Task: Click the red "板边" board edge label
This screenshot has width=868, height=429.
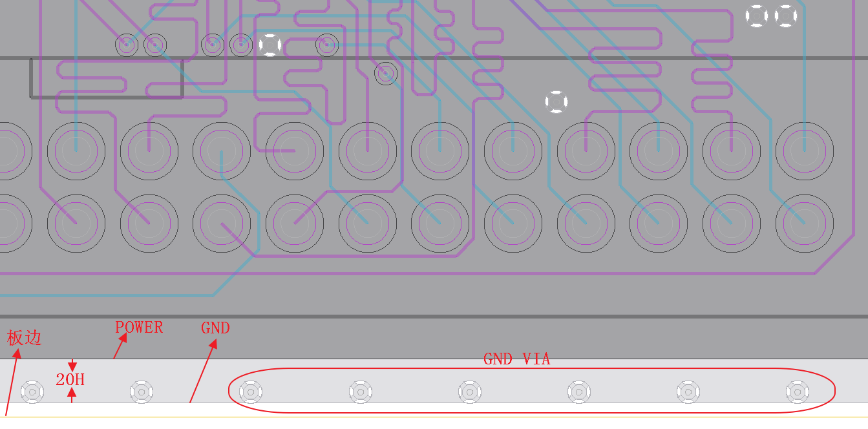Action: [25, 337]
